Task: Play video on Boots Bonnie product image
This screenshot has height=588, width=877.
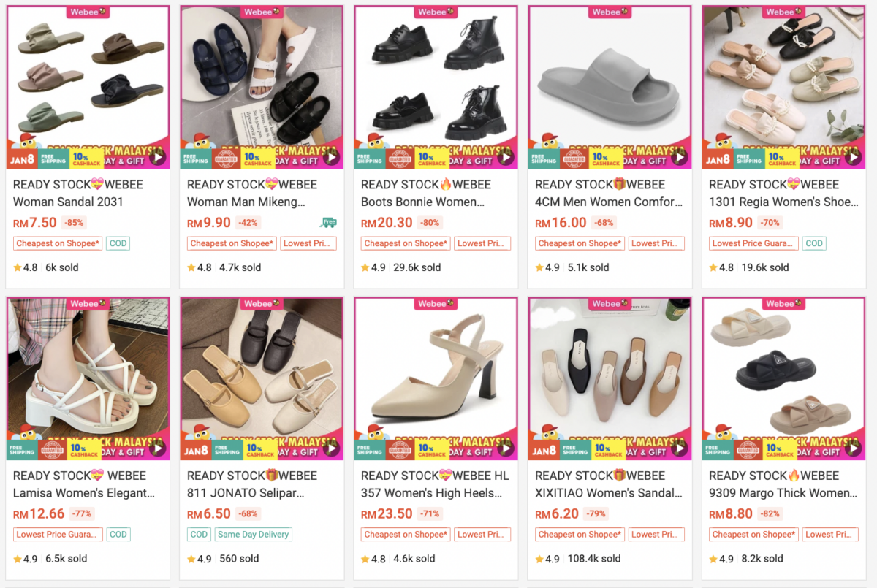Action: (x=505, y=157)
